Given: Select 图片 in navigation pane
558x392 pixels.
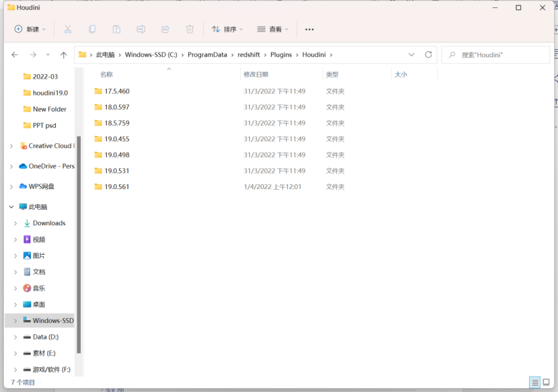Looking at the screenshot, I should point(34,256).
